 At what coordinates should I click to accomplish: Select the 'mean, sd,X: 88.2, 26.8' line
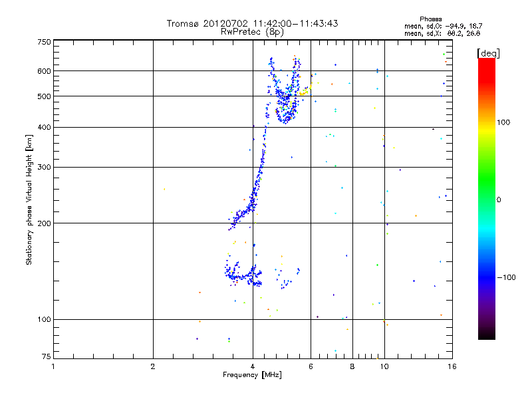[x=442, y=33]
